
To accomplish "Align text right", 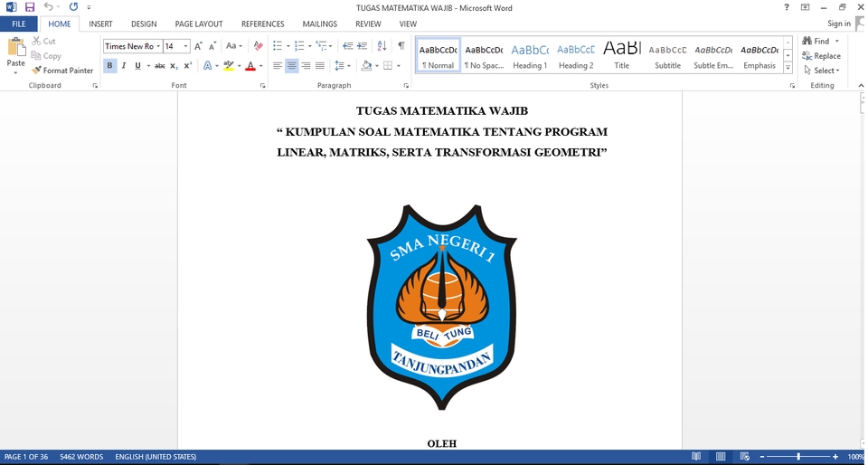I will point(306,66).
